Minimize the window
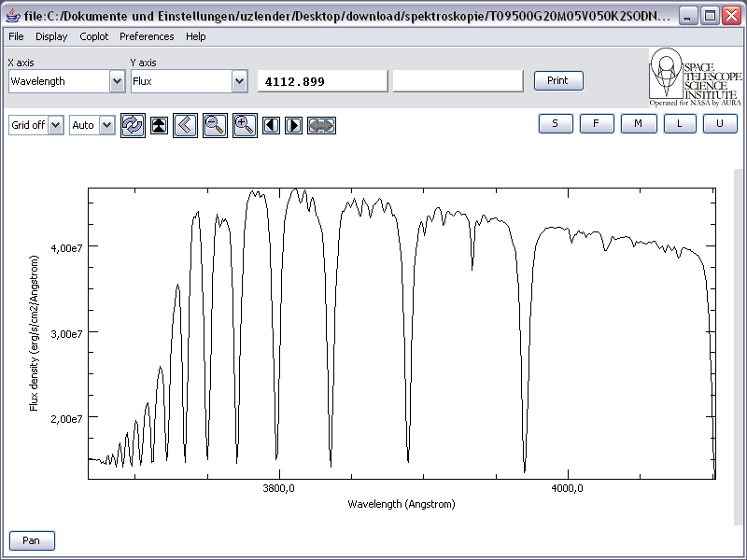Screen dimensions: 747x560 coord(687,16)
